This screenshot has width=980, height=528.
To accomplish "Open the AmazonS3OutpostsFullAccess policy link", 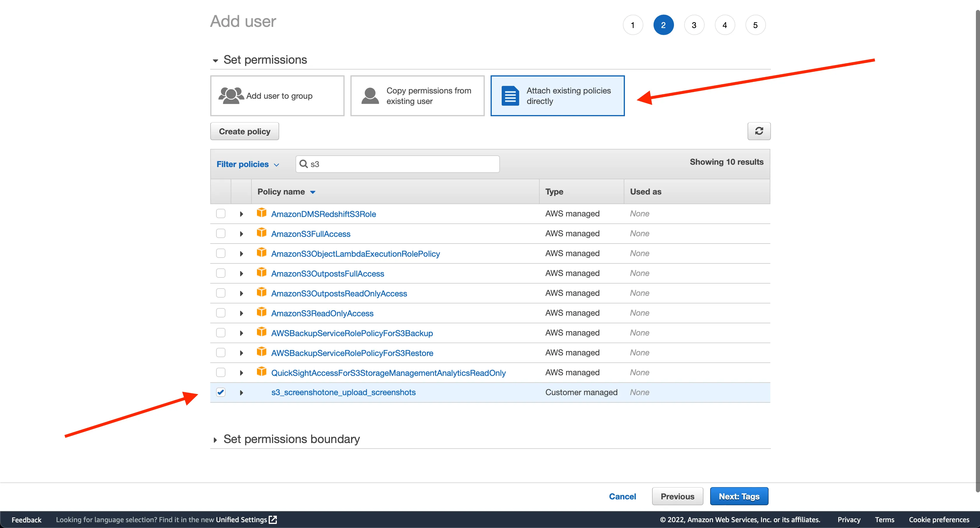I will (327, 274).
